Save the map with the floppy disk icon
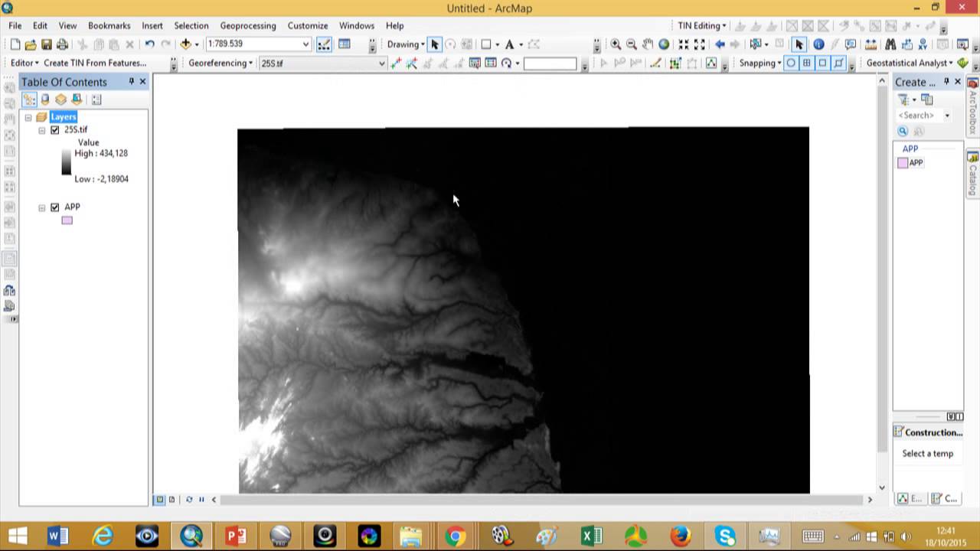Viewport: 980px width, 551px height. 47,44
